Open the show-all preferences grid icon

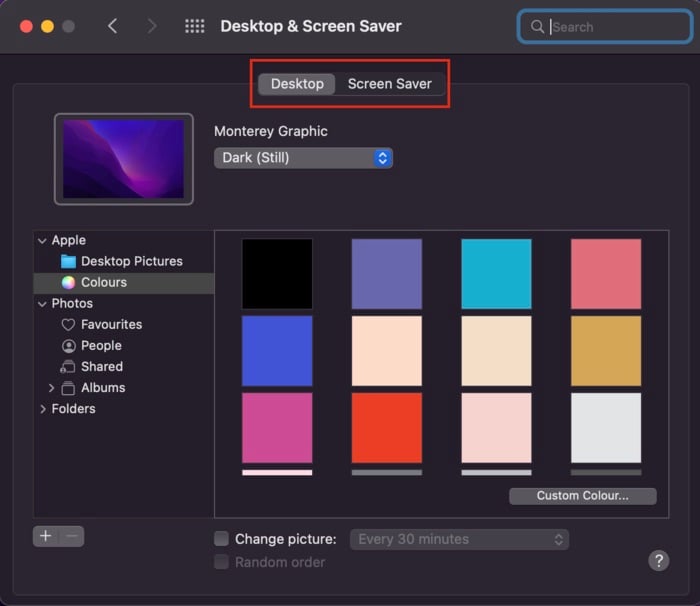[195, 26]
